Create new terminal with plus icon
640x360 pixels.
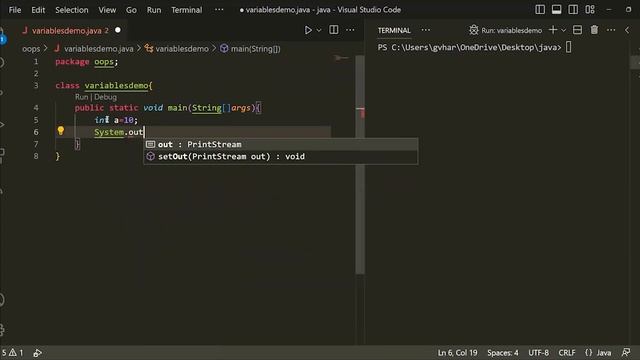tap(553, 30)
